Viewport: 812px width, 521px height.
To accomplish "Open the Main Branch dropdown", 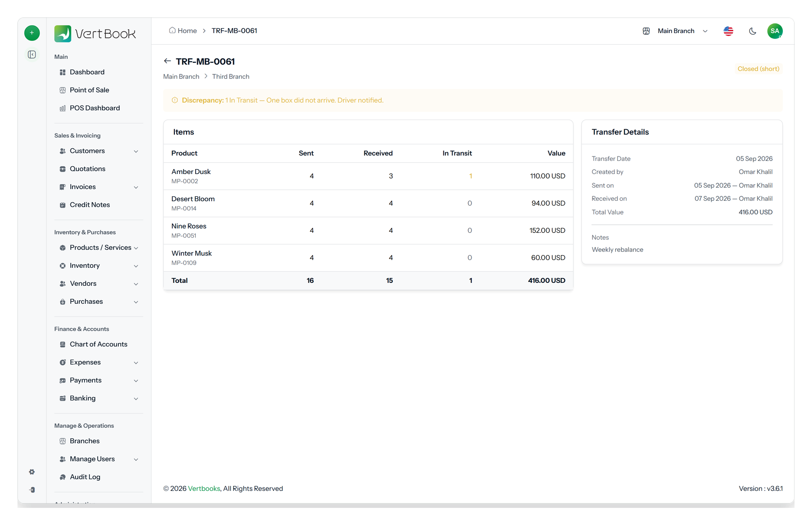I will click(x=683, y=31).
